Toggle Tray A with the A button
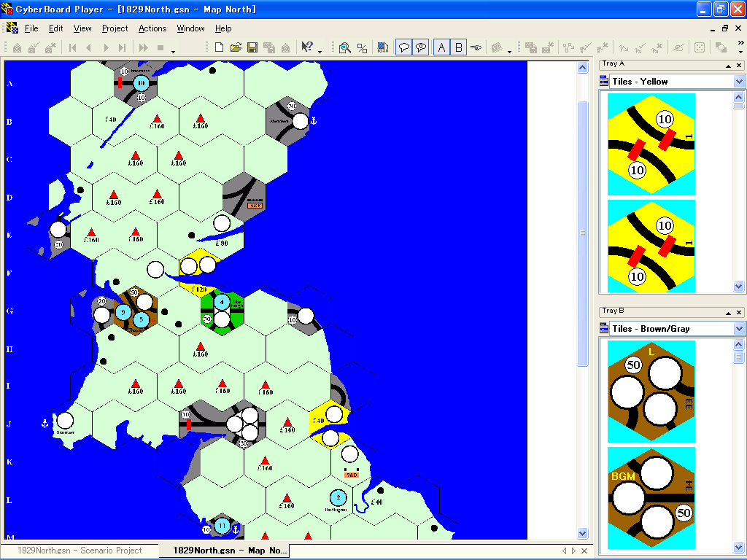 441,47
